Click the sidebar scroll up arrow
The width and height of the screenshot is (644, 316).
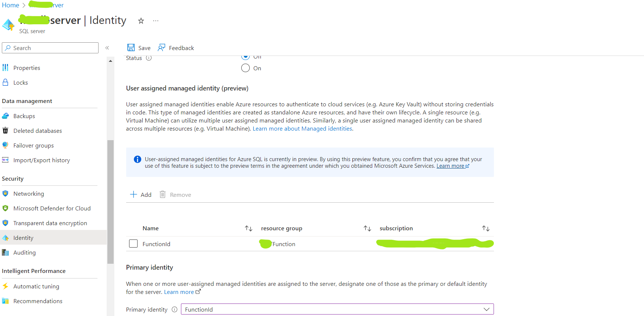(110, 61)
